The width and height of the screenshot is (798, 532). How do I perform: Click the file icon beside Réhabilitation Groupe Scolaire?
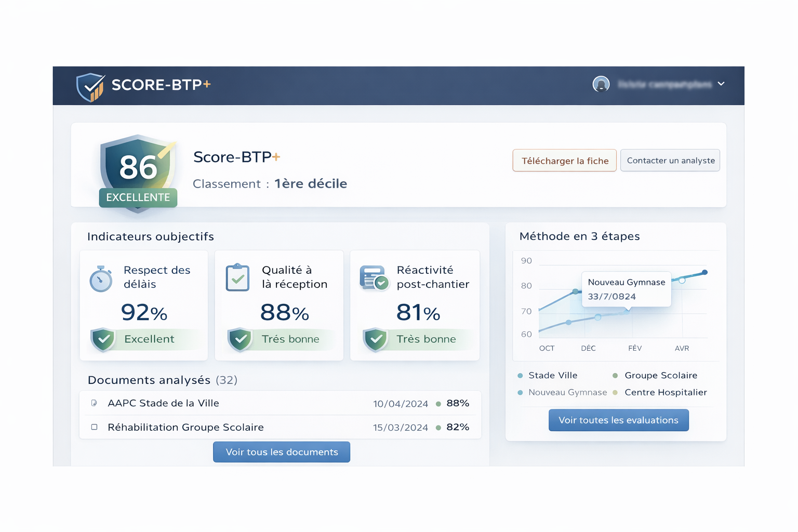(95, 427)
